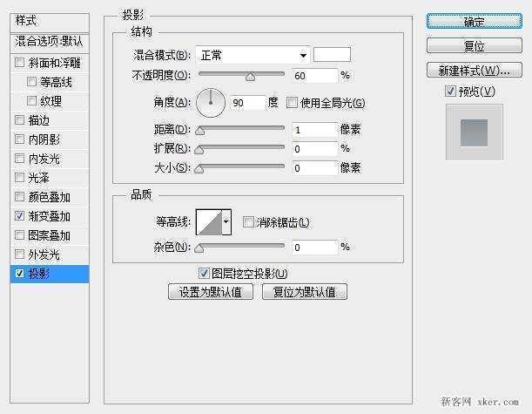
Task: Enable the 光泽 style checkbox
Action: [x=20, y=177]
